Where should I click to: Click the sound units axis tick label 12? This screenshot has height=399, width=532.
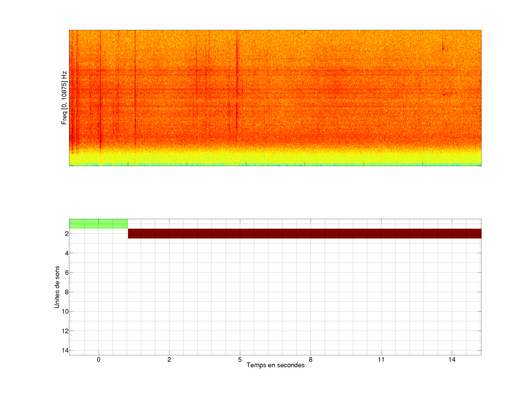[65, 331]
